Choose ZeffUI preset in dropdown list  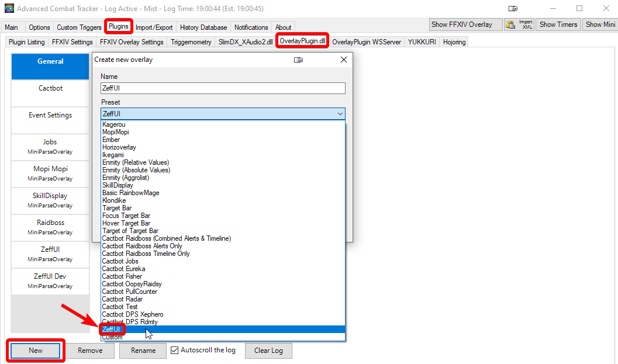pyautogui.click(x=223, y=330)
